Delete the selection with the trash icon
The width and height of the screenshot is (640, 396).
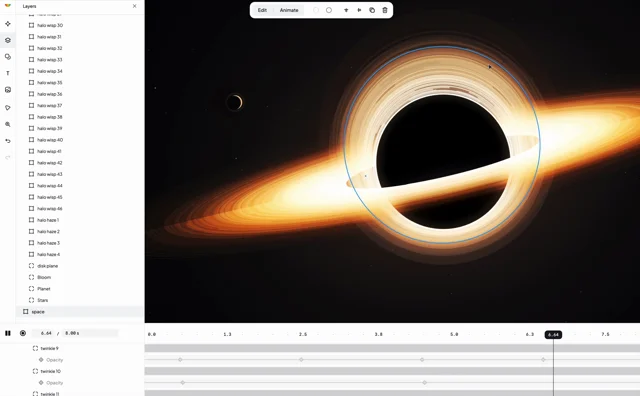385,10
